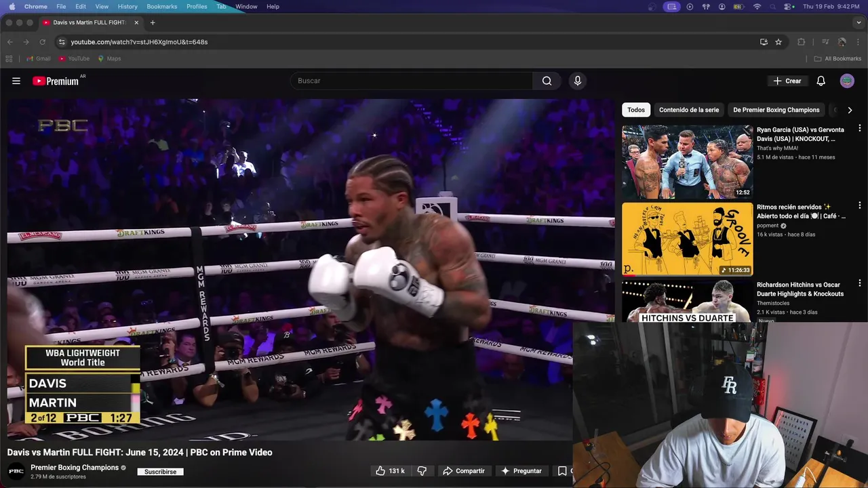Click the Buscar search field

412,81
